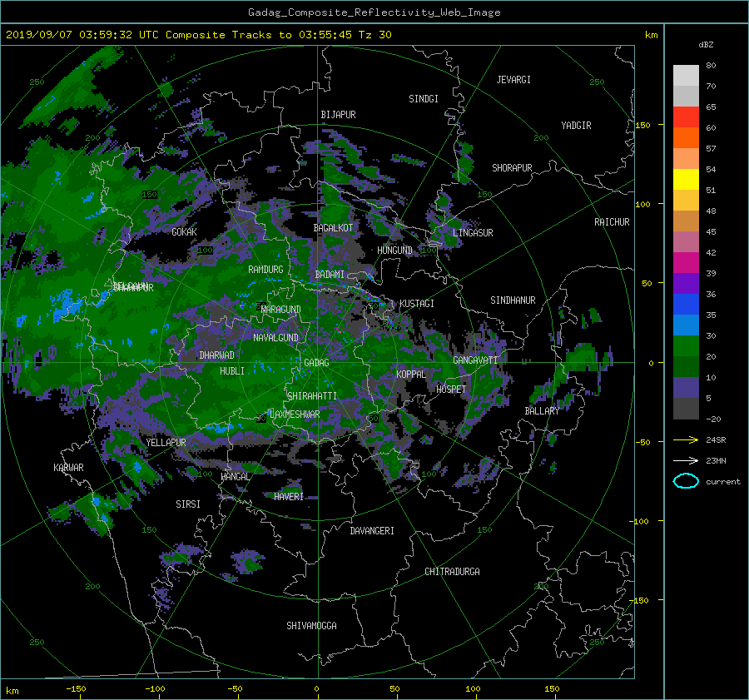Select the 39 dBZ magenta legend swatch
The image size is (749, 700).
point(686,262)
